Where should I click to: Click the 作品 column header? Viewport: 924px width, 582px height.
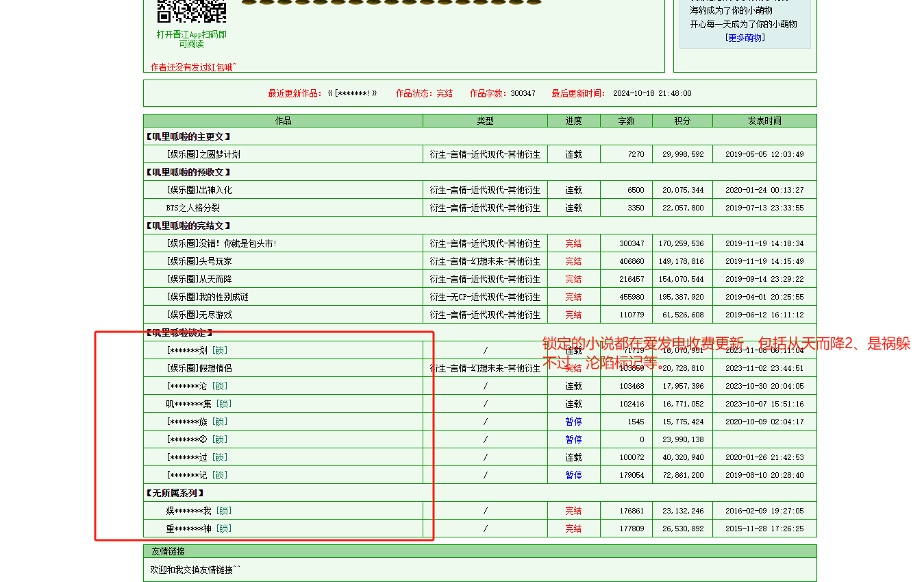[x=284, y=121]
